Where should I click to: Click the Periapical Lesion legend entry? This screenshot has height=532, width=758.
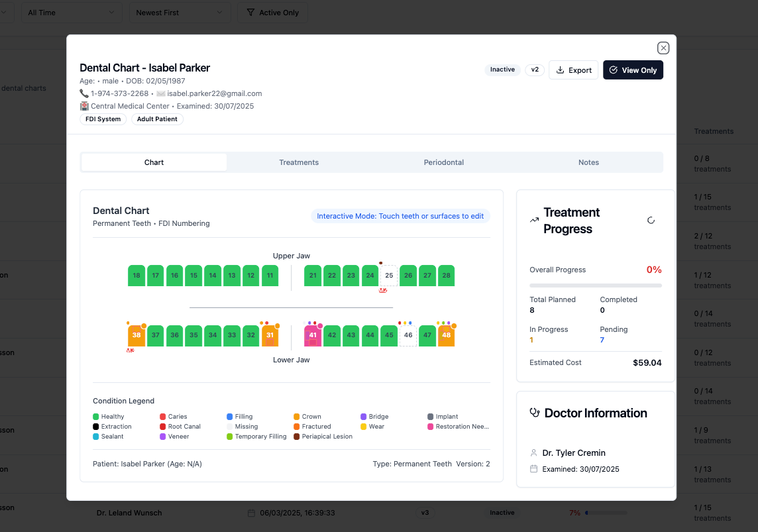coord(323,437)
